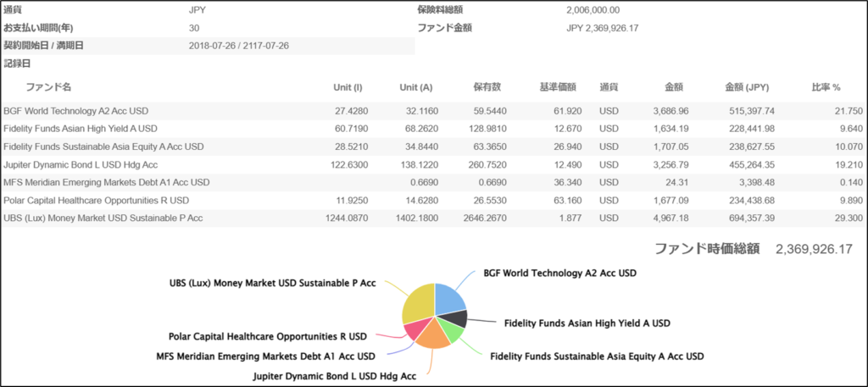The image size is (868, 387).
Task: Select MFS Meridian Emerging Markets Debt row name
Action: 106,182
